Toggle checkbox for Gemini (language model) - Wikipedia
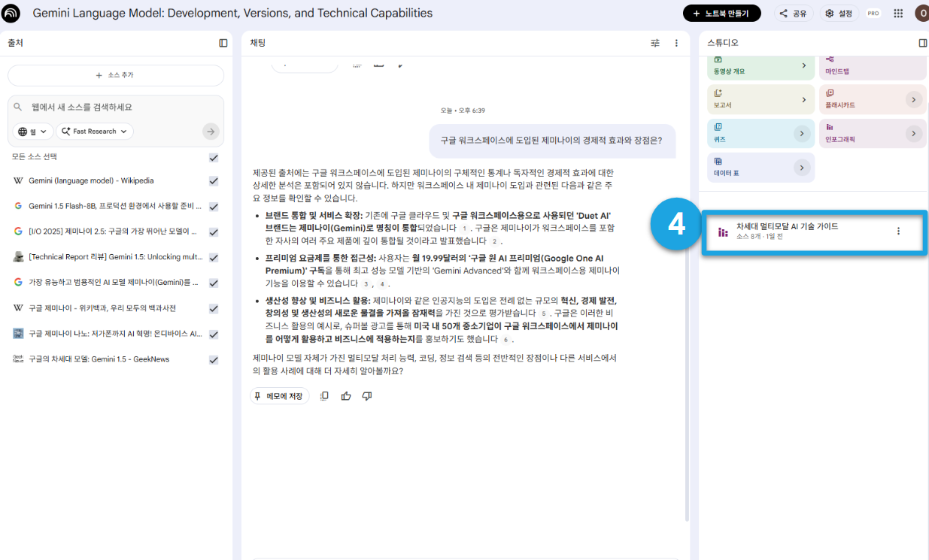929x560 pixels. pyautogui.click(x=214, y=181)
